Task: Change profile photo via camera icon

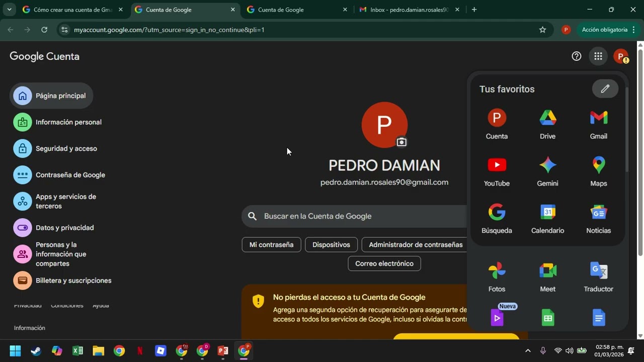Action: (x=401, y=142)
